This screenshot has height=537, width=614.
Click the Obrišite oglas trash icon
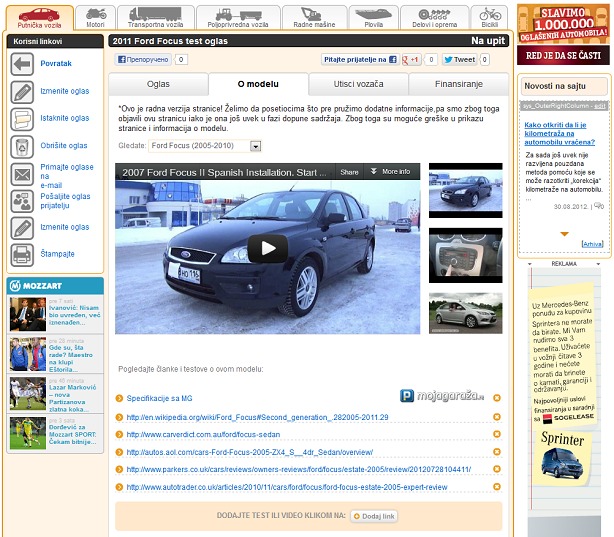point(22,146)
